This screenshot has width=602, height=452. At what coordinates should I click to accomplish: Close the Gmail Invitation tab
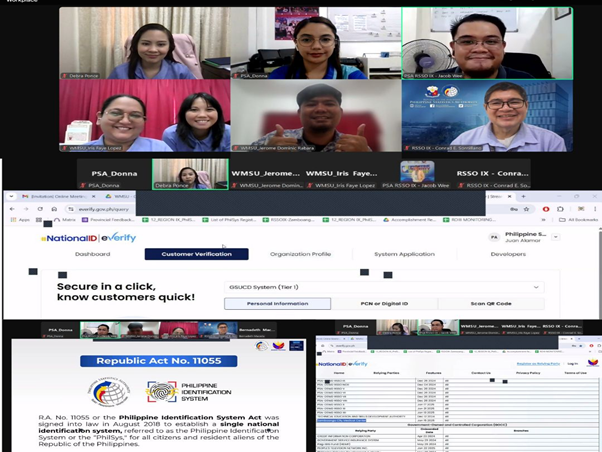point(93,196)
